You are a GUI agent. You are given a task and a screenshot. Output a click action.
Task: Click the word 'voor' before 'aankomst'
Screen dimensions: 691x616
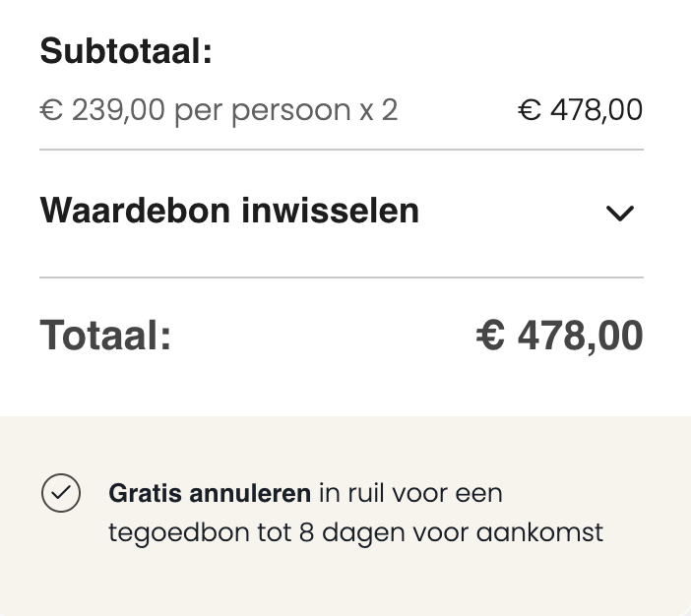443,532
